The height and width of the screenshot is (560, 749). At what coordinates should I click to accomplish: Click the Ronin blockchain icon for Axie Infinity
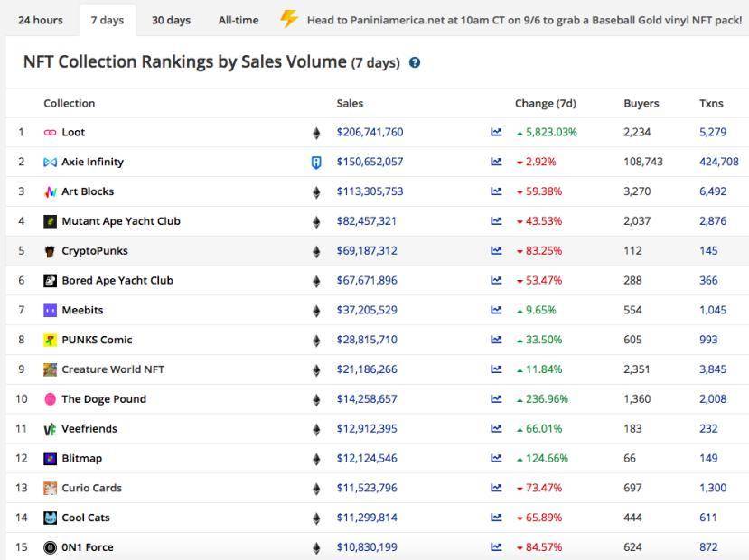click(316, 163)
